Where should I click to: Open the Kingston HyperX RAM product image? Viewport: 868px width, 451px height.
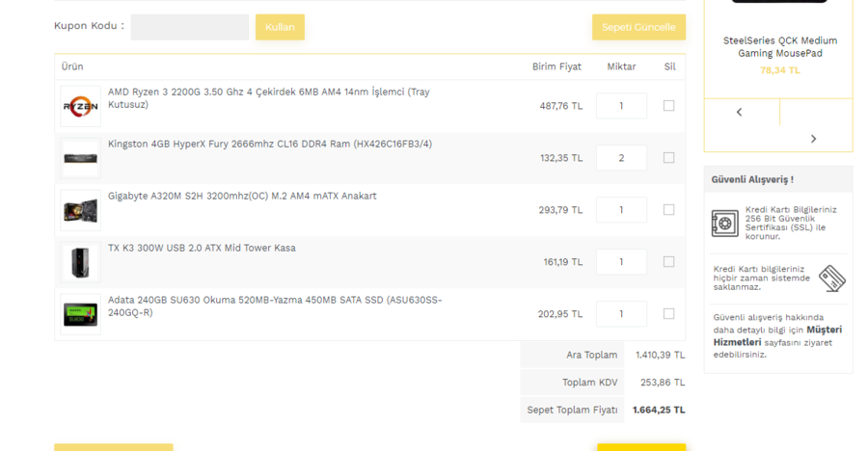80,158
